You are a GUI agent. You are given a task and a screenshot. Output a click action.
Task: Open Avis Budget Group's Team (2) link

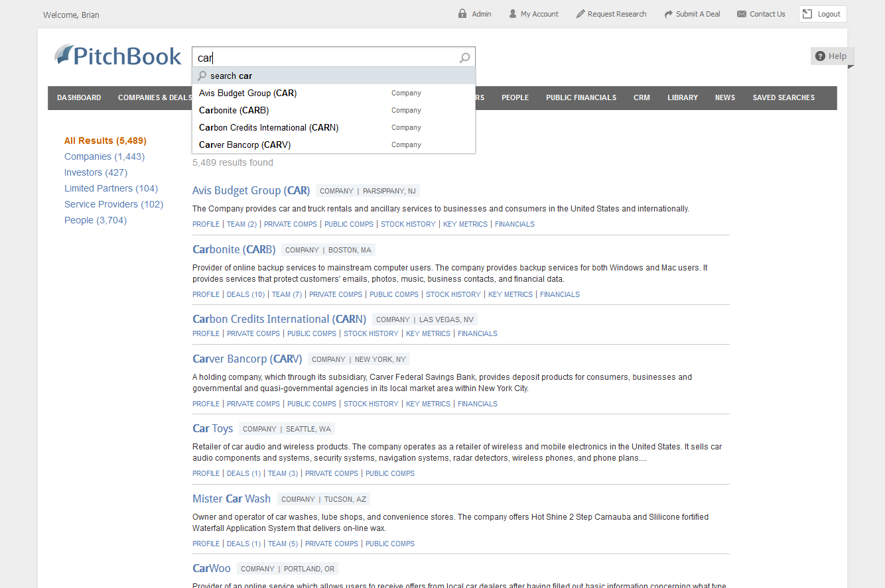pyautogui.click(x=241, y=224)
